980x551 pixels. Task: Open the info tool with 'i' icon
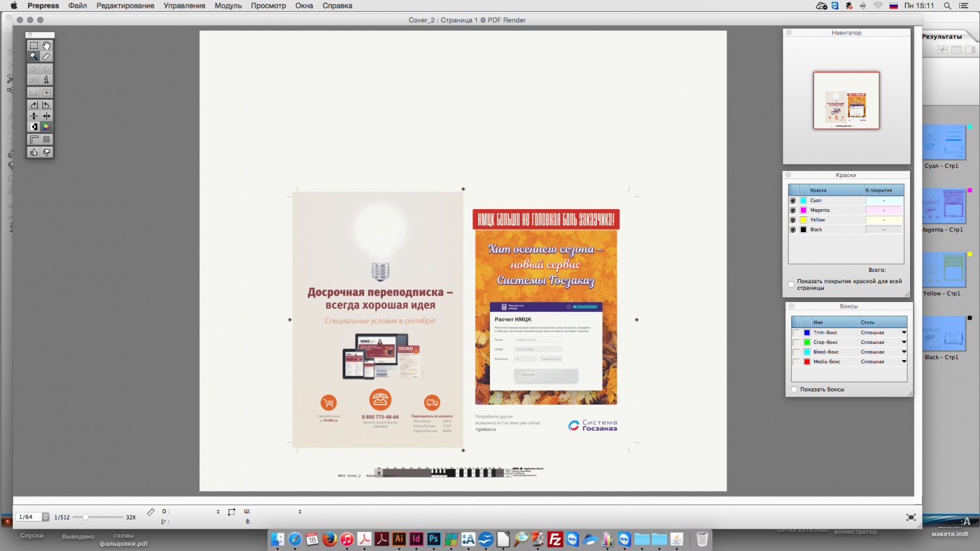[x=46, y=80]
